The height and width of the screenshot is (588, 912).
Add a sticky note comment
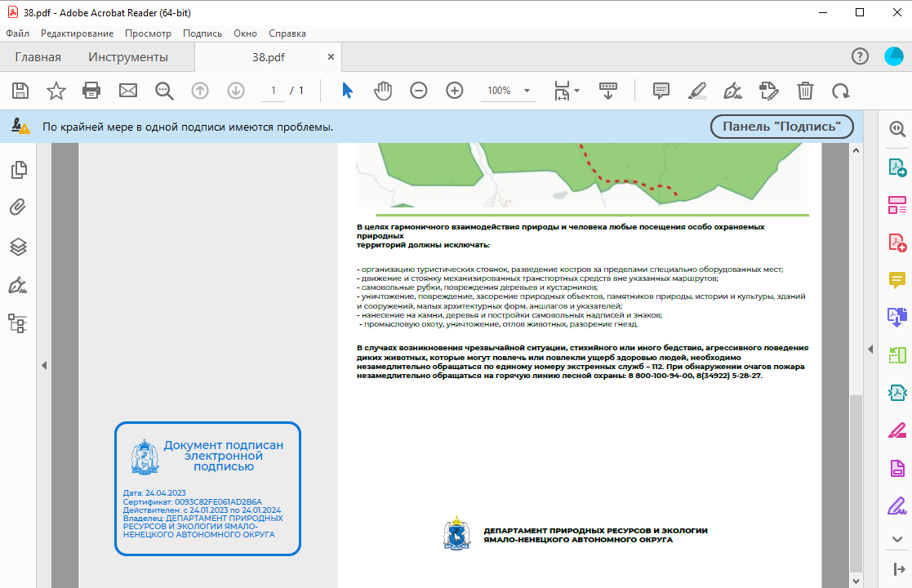point(661,91)
